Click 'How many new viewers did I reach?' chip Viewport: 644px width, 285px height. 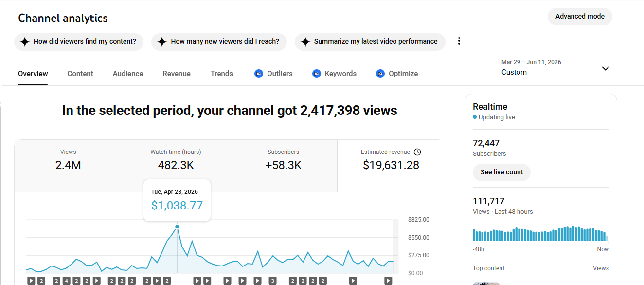219,42
